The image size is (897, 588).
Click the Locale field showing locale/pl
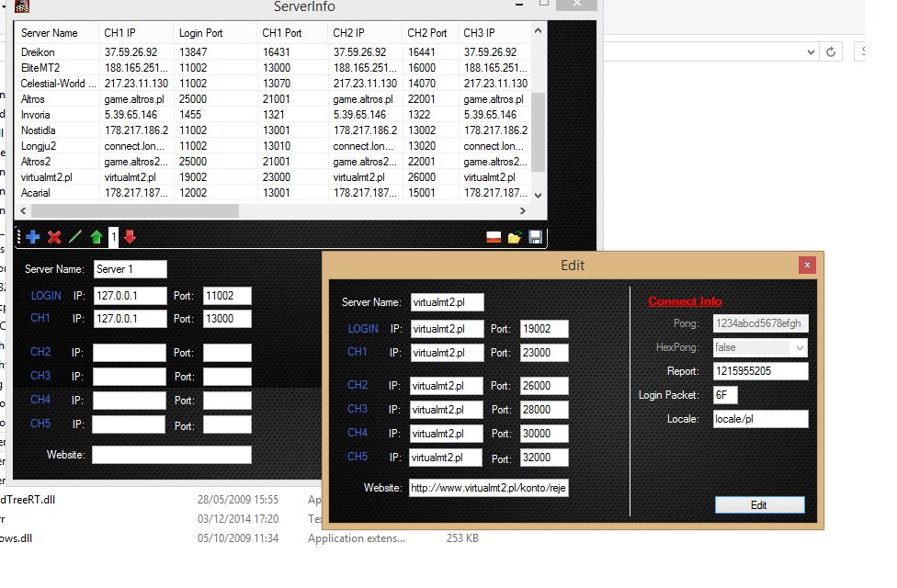point(761,419)
